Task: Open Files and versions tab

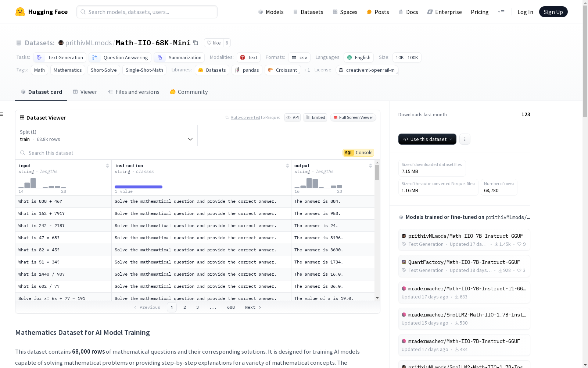Action: coord(133,92)
